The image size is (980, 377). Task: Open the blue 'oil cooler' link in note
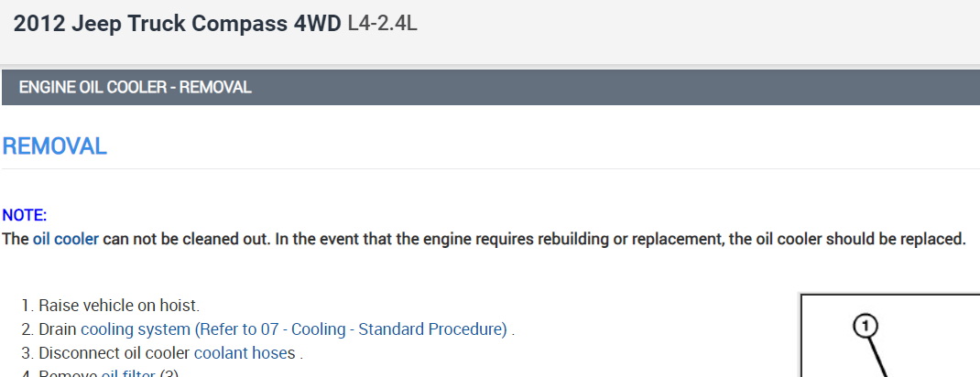pyautogui.click(x=65, y=240)
